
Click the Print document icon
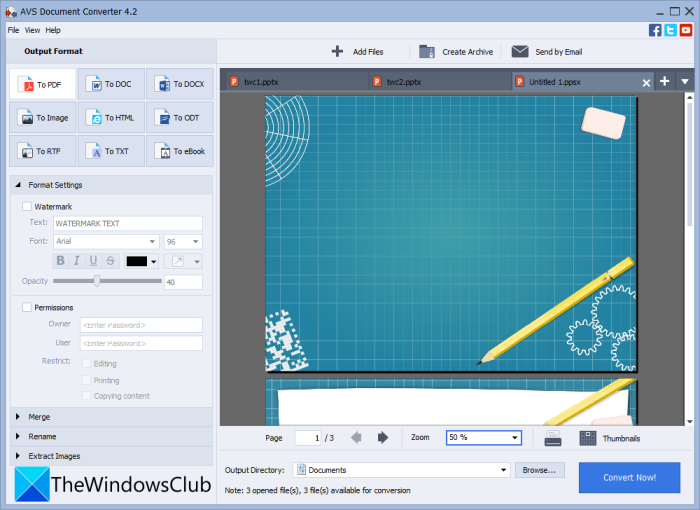click(x=553, y=438)
